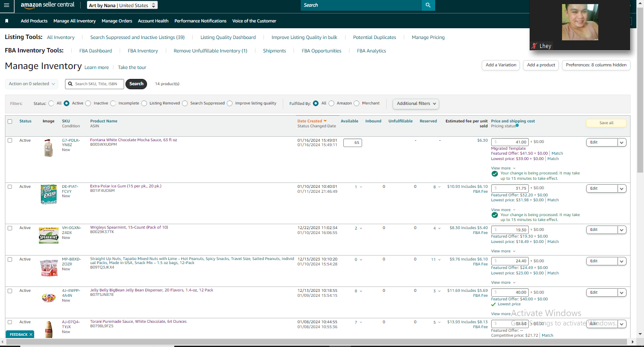Open the Jelly Belly BigBean product image

point(48,297)
